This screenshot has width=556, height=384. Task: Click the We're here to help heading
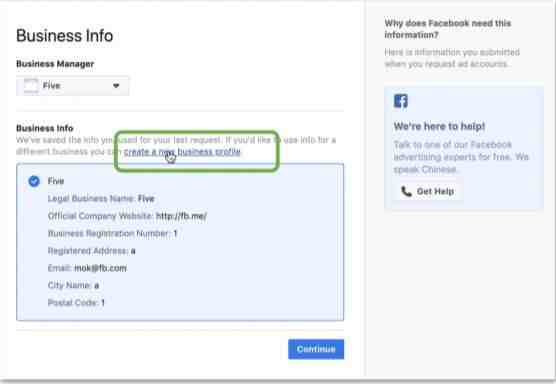(x=439, y=126)
